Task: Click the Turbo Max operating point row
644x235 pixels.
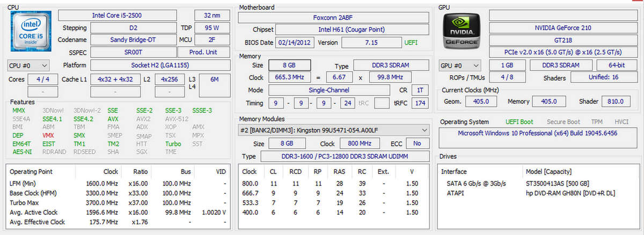Action: tap(119, 203)
